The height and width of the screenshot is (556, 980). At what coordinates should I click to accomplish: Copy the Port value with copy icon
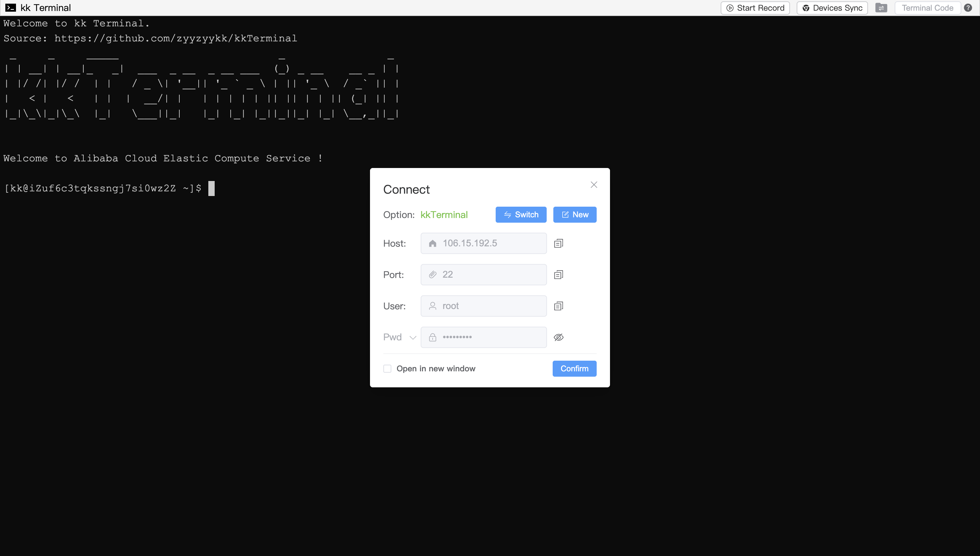(x=558, y=275)
